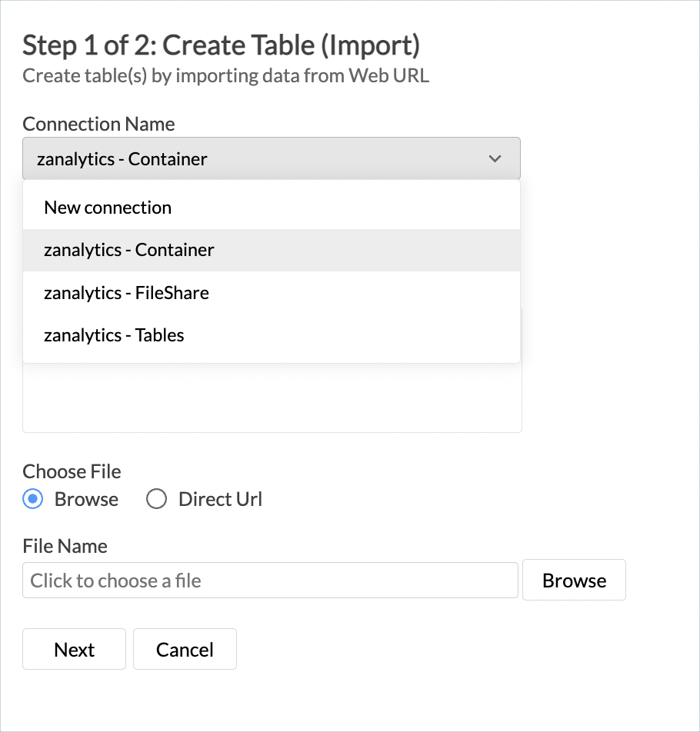Click the 'Click to choose a file' field
The height and width of the screenshot is (732, 700).
pos(269,580)
